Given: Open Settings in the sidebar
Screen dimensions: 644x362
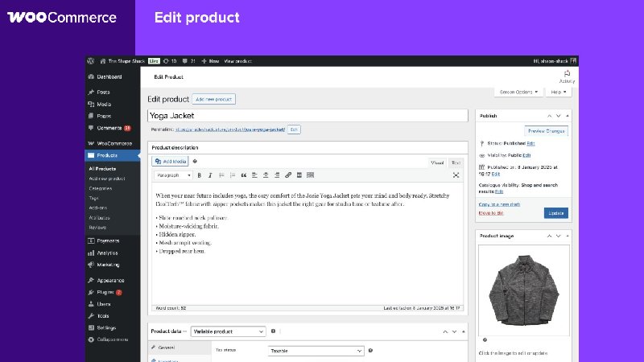Looking at the screenshot, I should 106,328.
